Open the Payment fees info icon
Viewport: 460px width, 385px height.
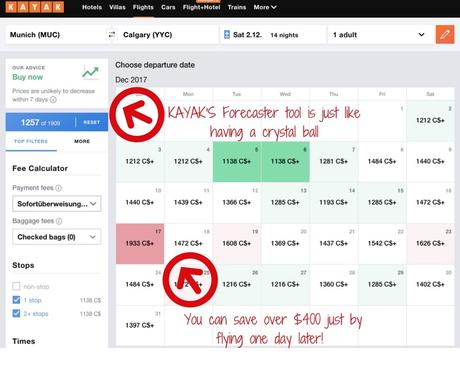(x=59, y=188)
